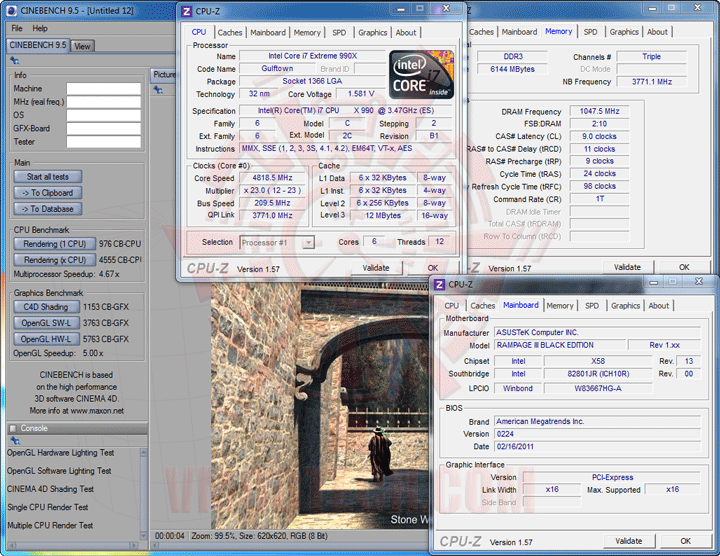
Task: Run Rendering (x CPU) benchmark
Action: (55, 260)
